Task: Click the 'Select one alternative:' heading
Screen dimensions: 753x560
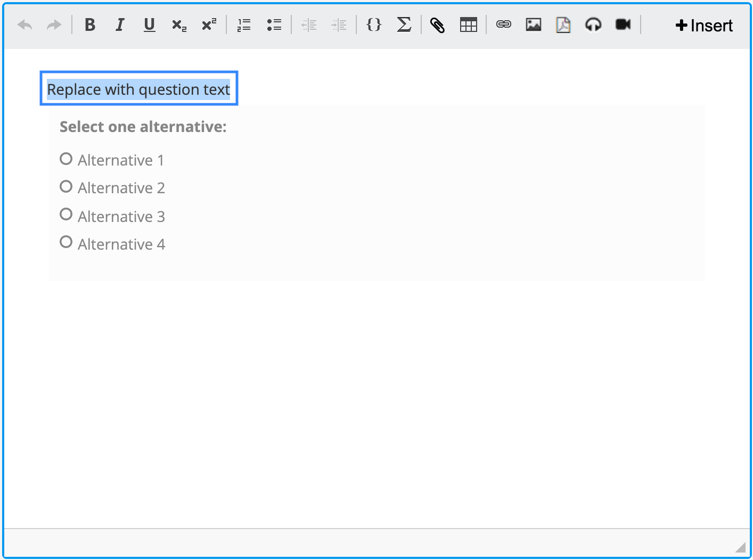Action: pos(143,127)
